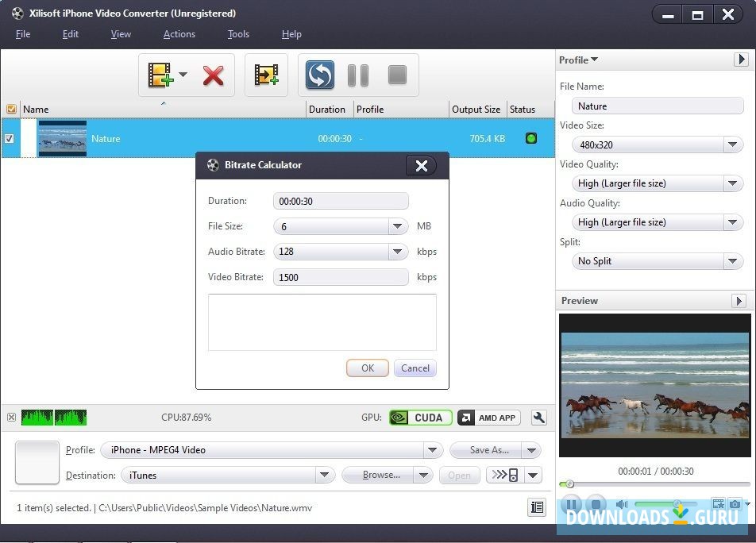This screenshot has height=543, width=756.
Task: Select the Nature video thumbnail
Action: [63, 138]
